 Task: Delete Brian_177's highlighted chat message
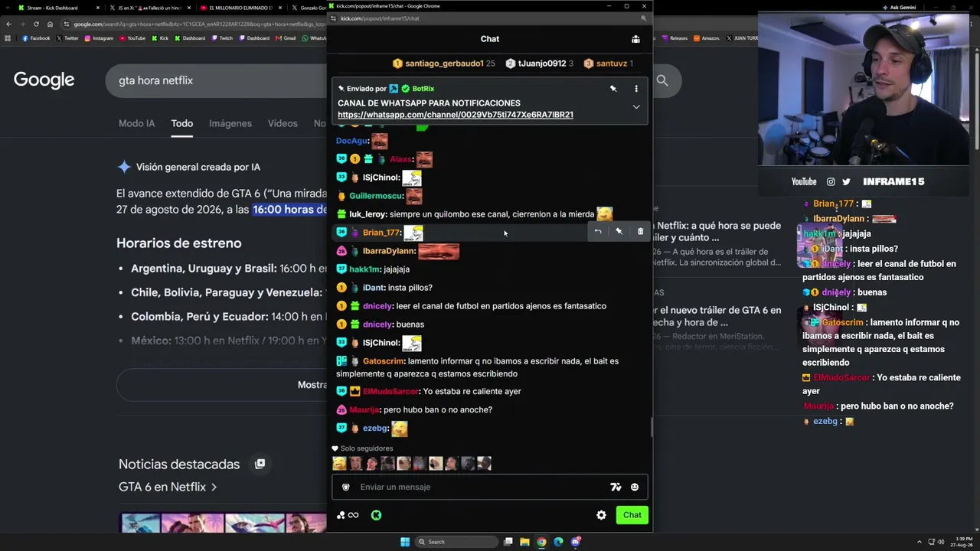tap(640, 231)
